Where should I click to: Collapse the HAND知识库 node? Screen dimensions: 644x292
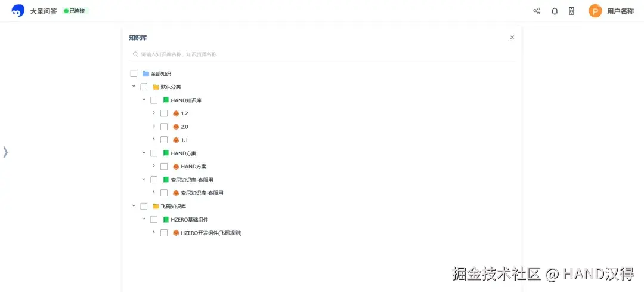(x=144, y=100)
